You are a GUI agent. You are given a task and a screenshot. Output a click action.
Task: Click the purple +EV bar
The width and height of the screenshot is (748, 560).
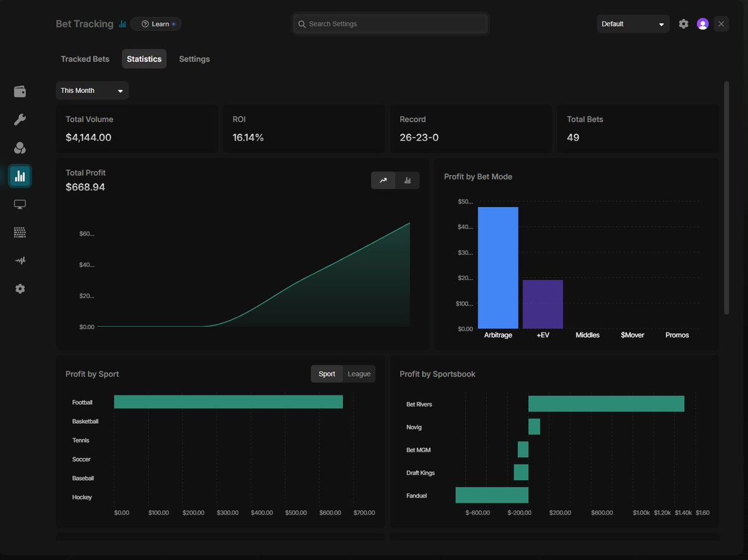click(x=543, y=304)
